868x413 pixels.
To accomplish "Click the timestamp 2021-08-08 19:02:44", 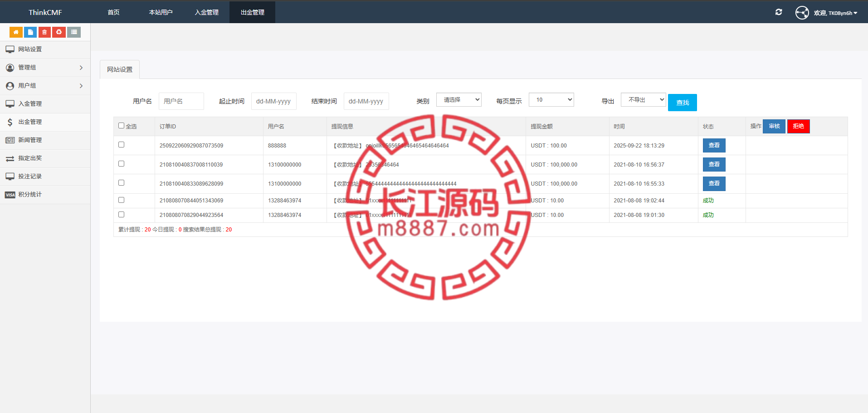I will click(x=639, y=201).
